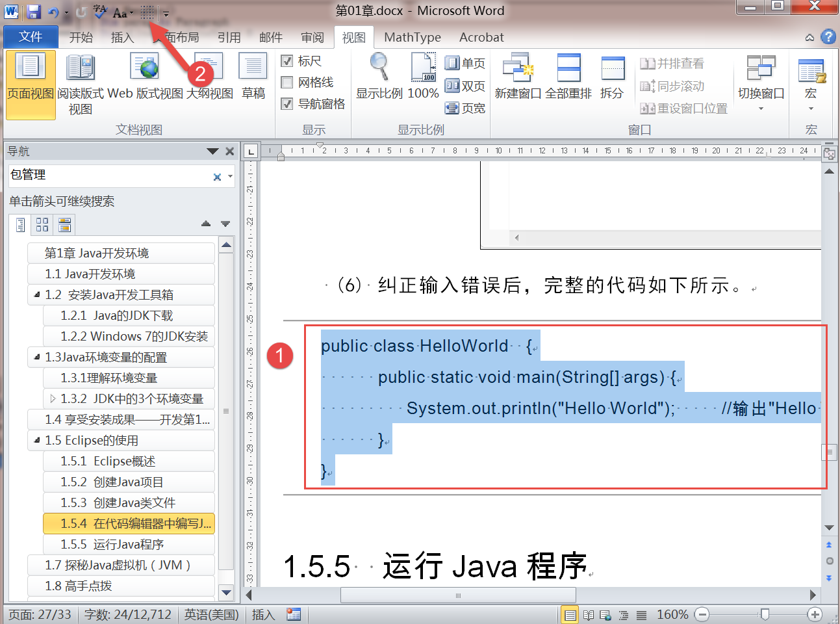Go to previous search result arrow
The image size is (840, 624).
[206, 224]
